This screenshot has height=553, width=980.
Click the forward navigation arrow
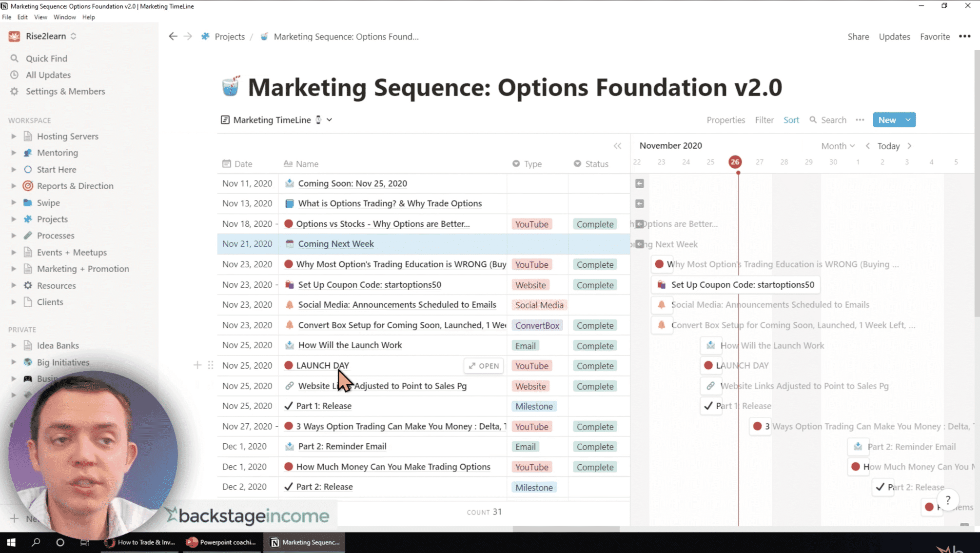pyautogui.click(x=188, y=37)
